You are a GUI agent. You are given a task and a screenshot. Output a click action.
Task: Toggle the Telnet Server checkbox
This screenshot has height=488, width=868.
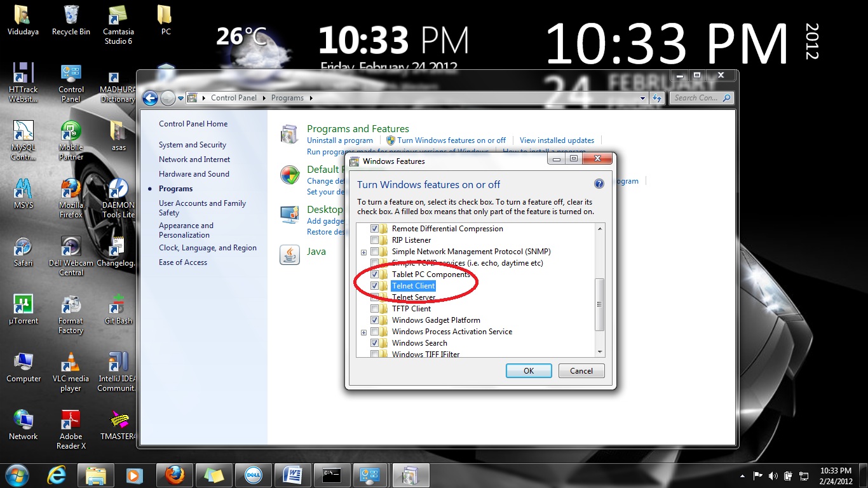[375, 297]
